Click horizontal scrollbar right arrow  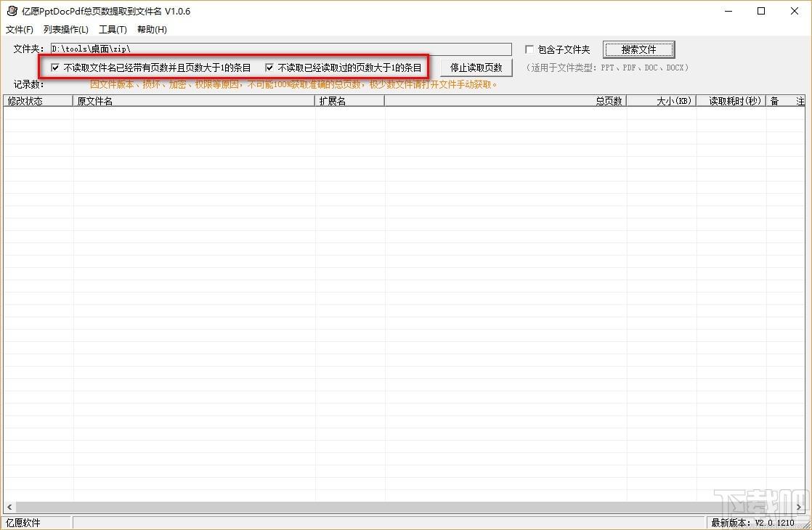coord(799,507)
